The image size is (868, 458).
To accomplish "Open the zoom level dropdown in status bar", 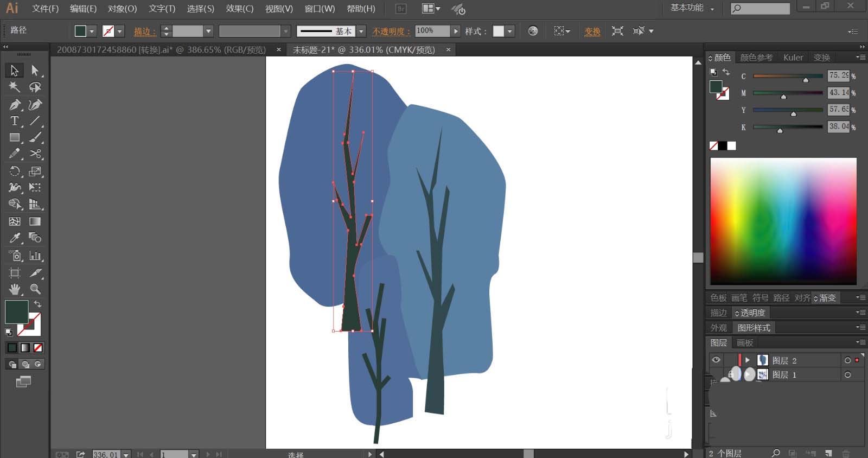I will 126,454.
